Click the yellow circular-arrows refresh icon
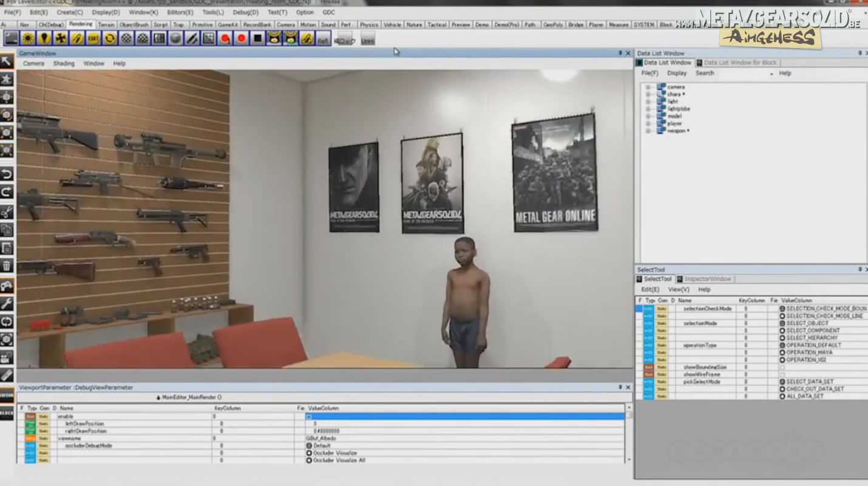Screen dimensions: 868x486 [109, 38]
